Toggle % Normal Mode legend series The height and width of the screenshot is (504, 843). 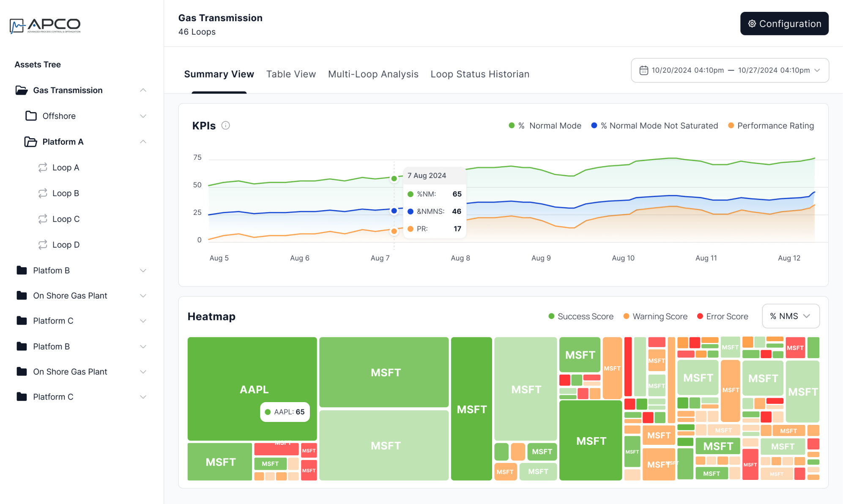pyautogui.click(x=545, y=126)
